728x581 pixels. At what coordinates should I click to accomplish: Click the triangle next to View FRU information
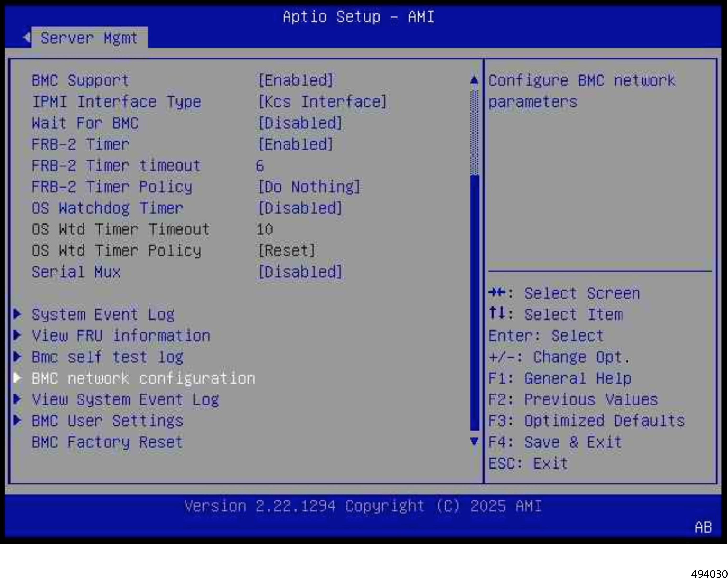[18, 335]
